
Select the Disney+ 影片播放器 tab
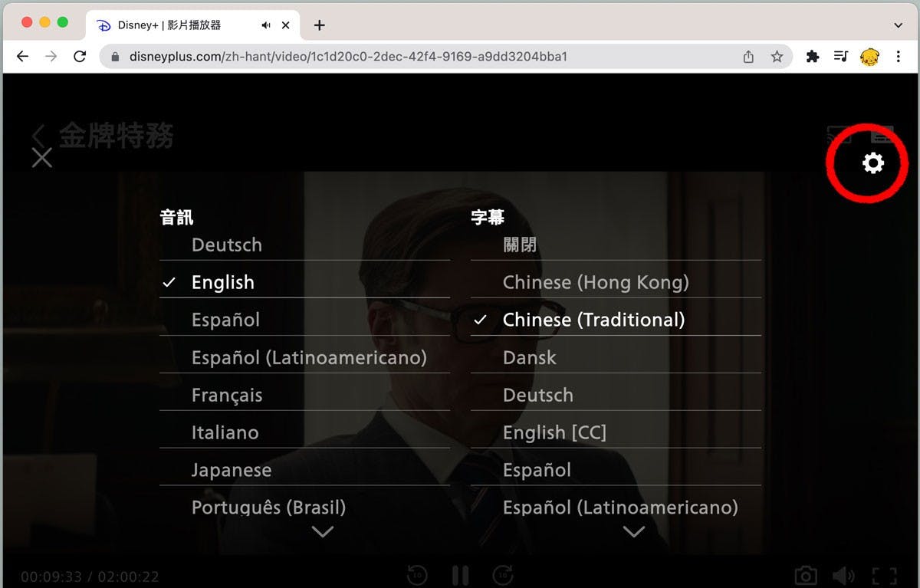192,25
